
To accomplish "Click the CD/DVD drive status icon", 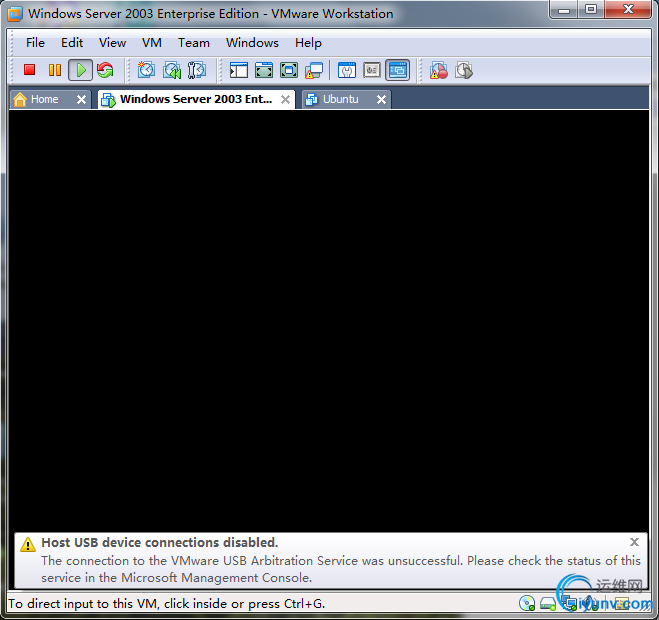I will [x=527, y=604].
